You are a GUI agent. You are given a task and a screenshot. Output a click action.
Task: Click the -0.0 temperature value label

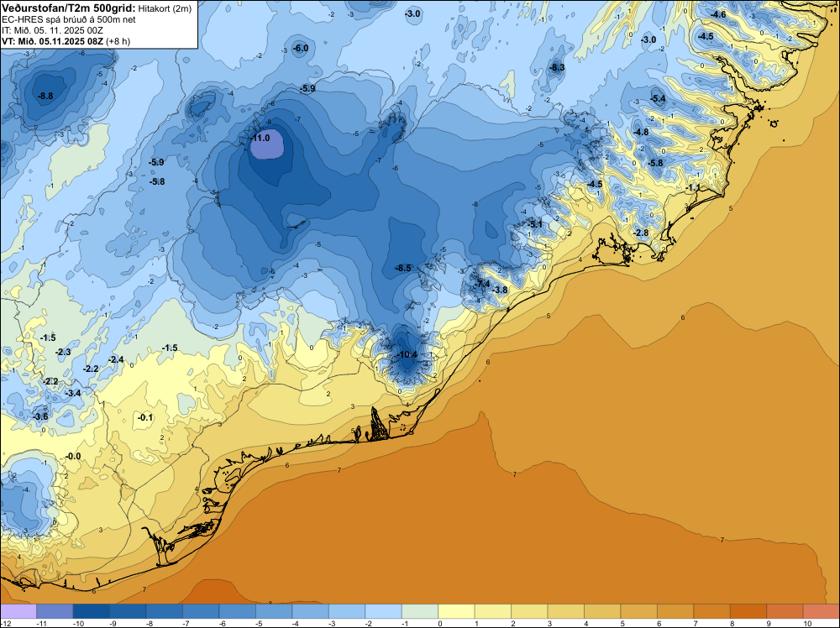[x=73, y=456]
